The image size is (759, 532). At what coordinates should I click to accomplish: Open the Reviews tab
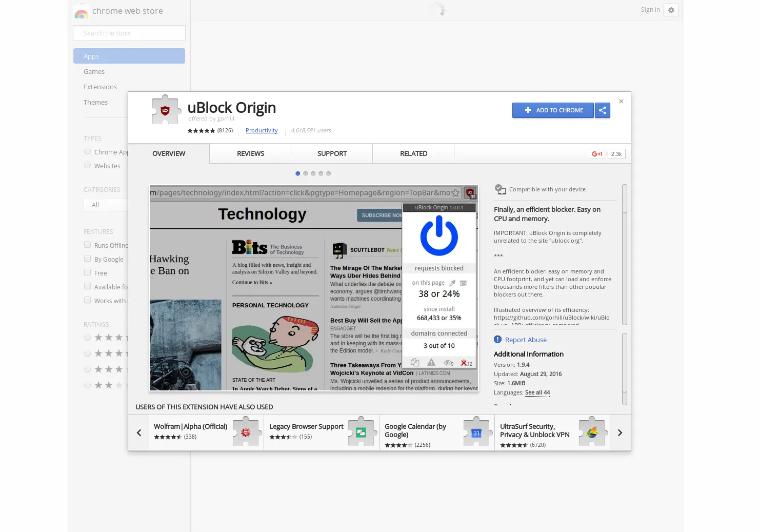coord(250,153)
